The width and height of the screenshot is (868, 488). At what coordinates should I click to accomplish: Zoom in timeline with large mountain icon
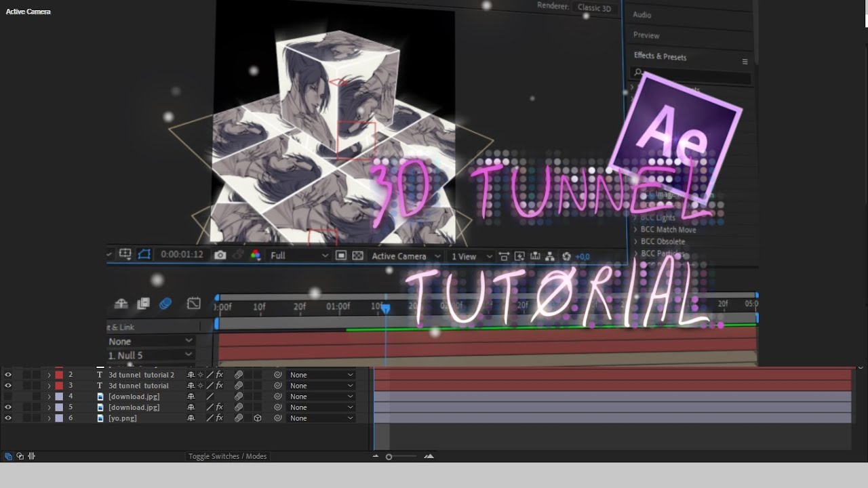429,456
